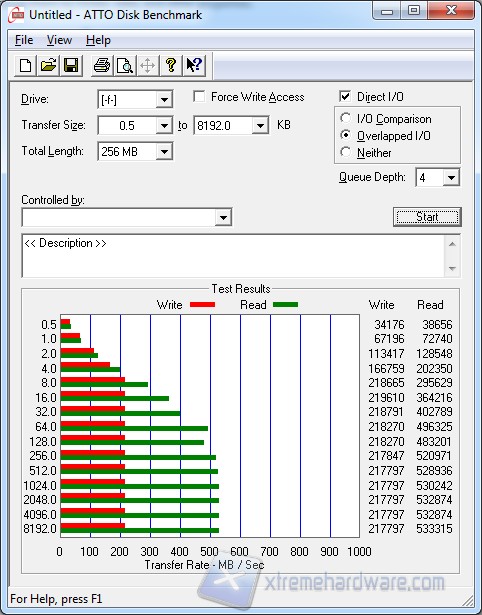Uncheck the Direct I/O checkbox
The width and height of the screenshot is (482, 615).
click(x=345, y=96)
